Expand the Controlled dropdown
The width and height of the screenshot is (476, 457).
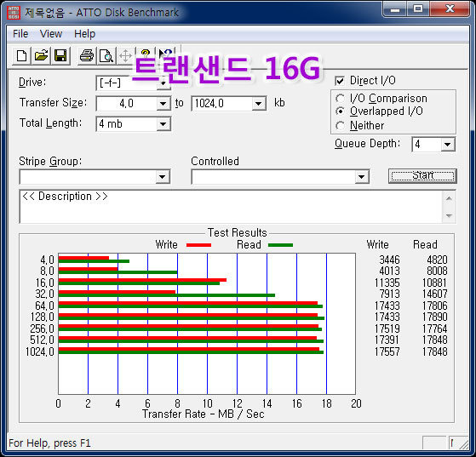(x=362, y=177)
